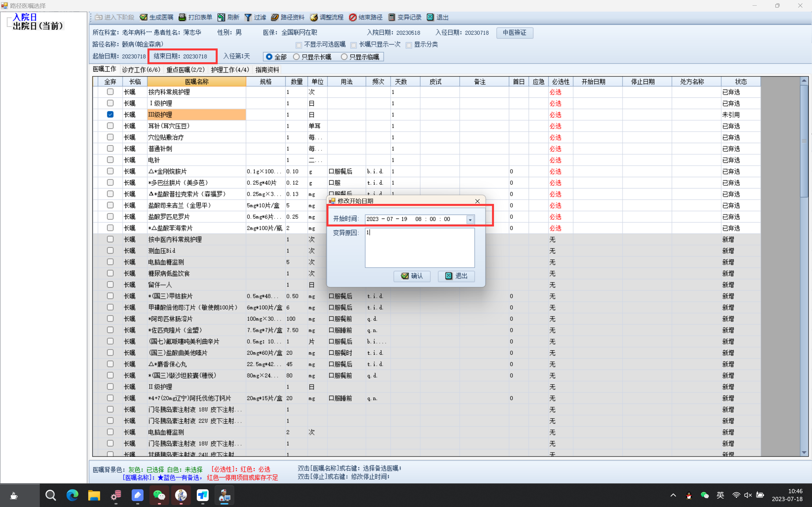Open WeChat from the Windows taskbar
The width and height of the screenshot is (812, 507).
[x=159, y=495]
